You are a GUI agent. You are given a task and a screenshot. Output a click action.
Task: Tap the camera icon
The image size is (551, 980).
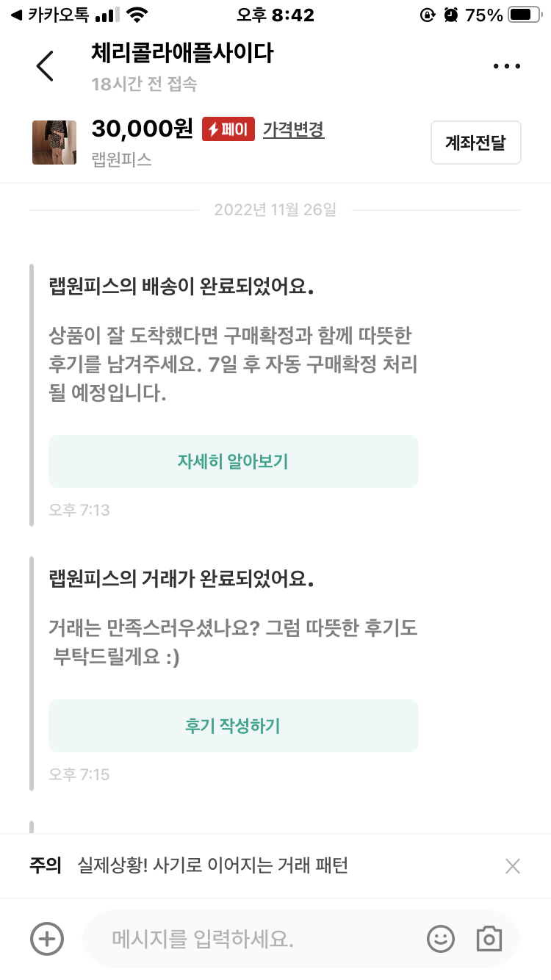pyautogui.click(x=489, y=938)
